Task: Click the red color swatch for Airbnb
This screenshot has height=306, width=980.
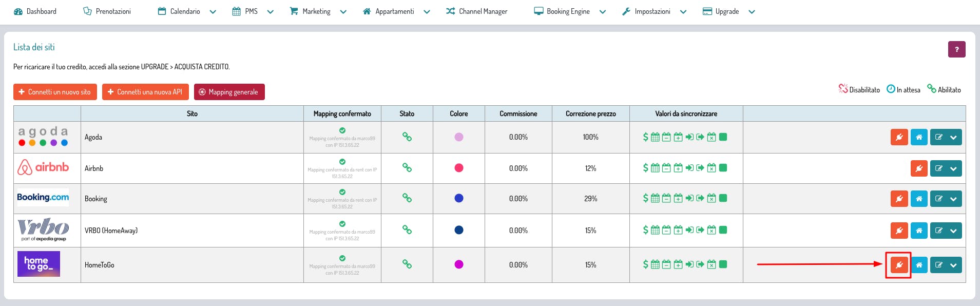Action: pos(459,168)
